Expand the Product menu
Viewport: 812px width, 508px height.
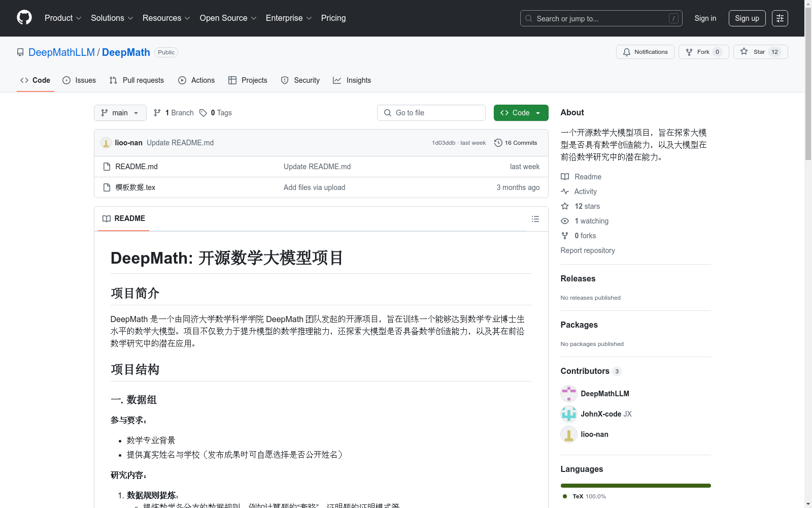pyautogui.click(x=63, y=18)
